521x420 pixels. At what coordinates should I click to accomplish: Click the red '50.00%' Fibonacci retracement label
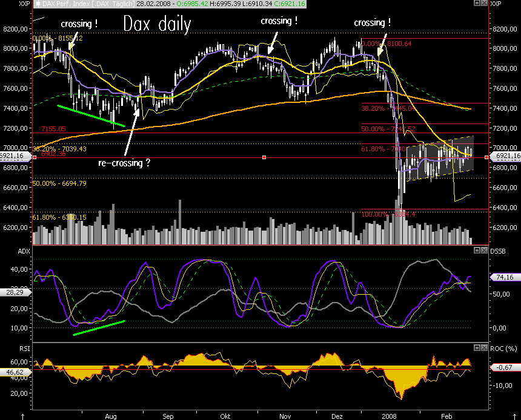388,129
